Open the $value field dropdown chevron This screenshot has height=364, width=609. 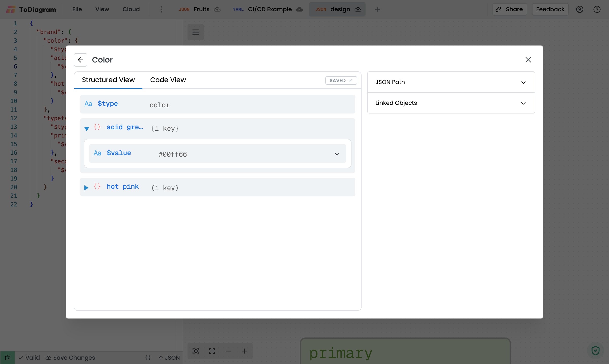337,154
